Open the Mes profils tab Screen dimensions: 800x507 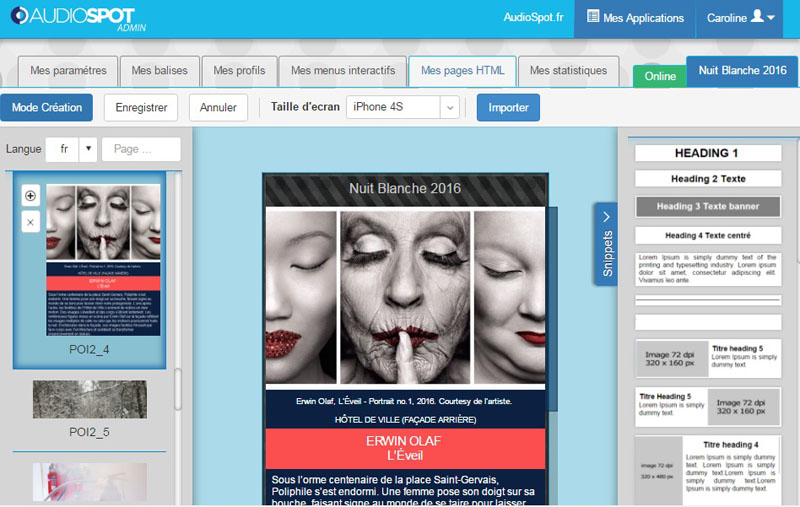[x=239, y=71]
